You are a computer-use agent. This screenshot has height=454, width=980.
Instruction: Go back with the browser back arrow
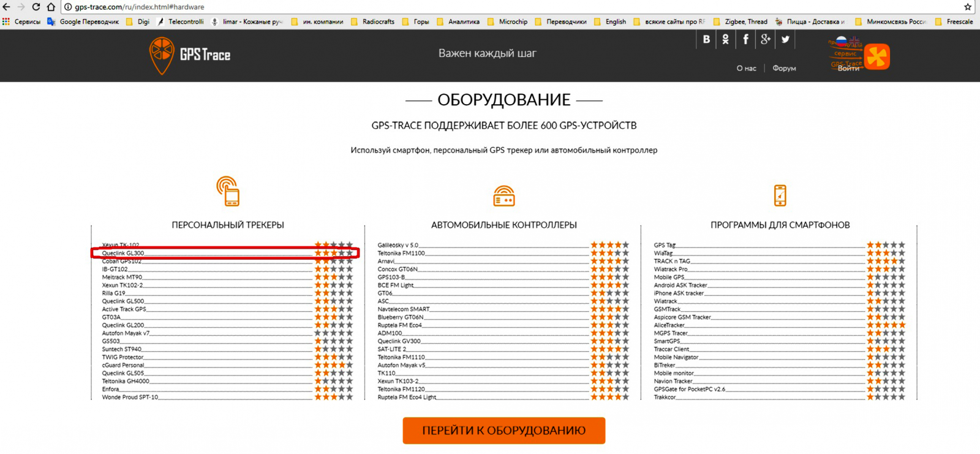coord(7,7)
